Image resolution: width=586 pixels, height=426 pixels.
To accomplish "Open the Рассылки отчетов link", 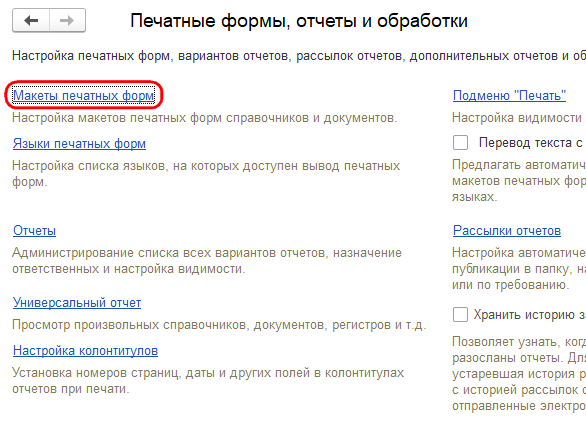I will (507, 231).
